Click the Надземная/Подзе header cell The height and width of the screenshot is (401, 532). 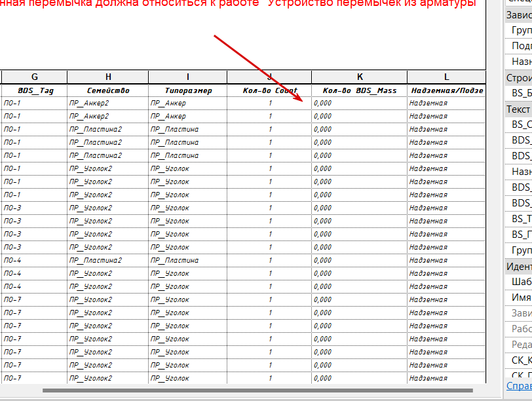tap(447, 90)
